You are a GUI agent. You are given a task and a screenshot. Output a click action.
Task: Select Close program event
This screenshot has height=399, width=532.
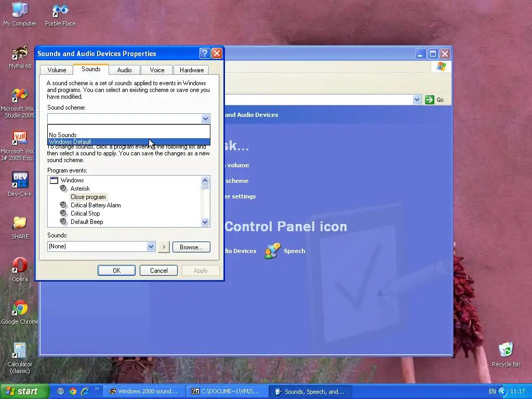coord(88,197)
